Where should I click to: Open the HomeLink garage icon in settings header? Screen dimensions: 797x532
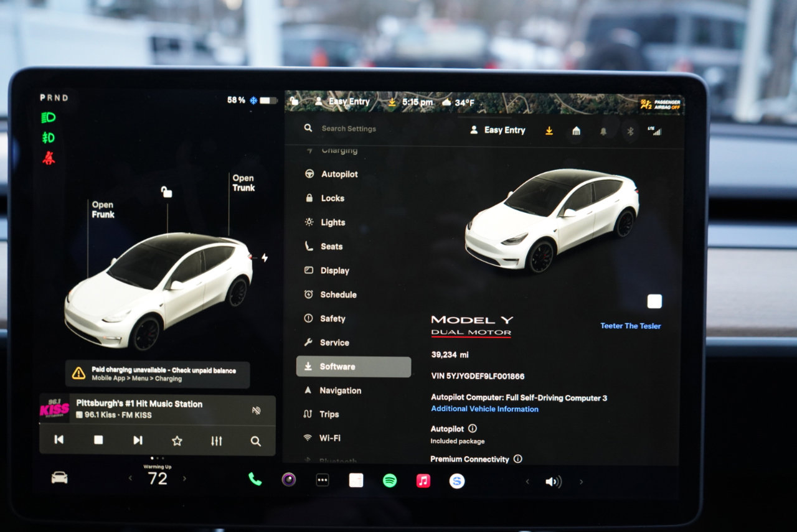click(x=576, y=131)
